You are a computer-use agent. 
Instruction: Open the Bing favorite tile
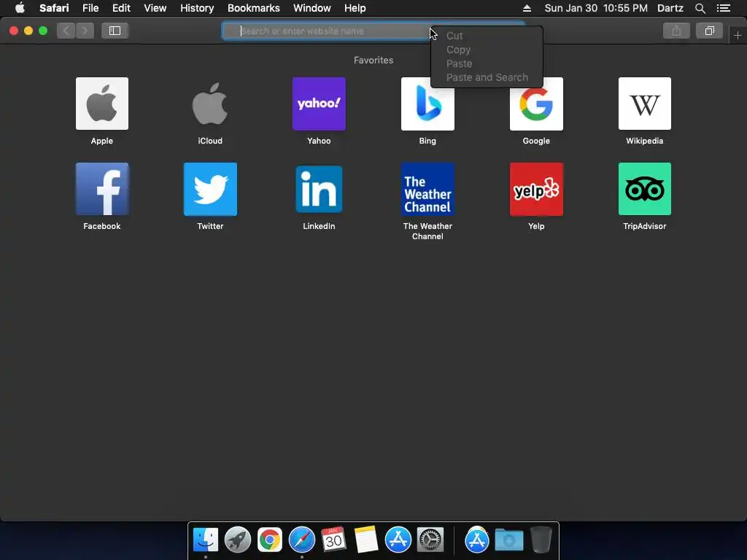click(427, 104)
